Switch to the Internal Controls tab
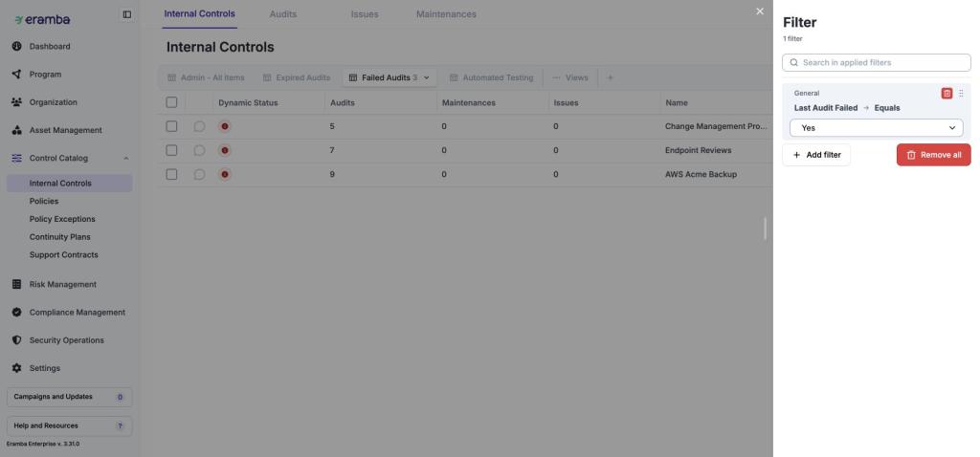The image size is (980, 457). 199,13
